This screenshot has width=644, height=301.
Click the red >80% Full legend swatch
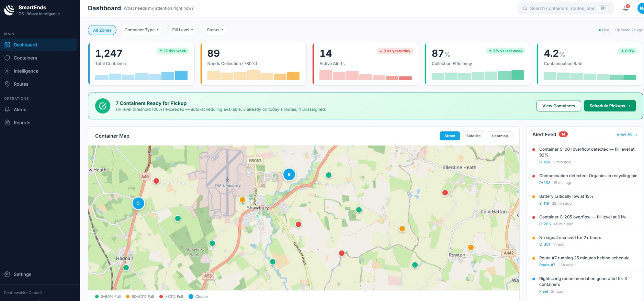tap(161, 297)
